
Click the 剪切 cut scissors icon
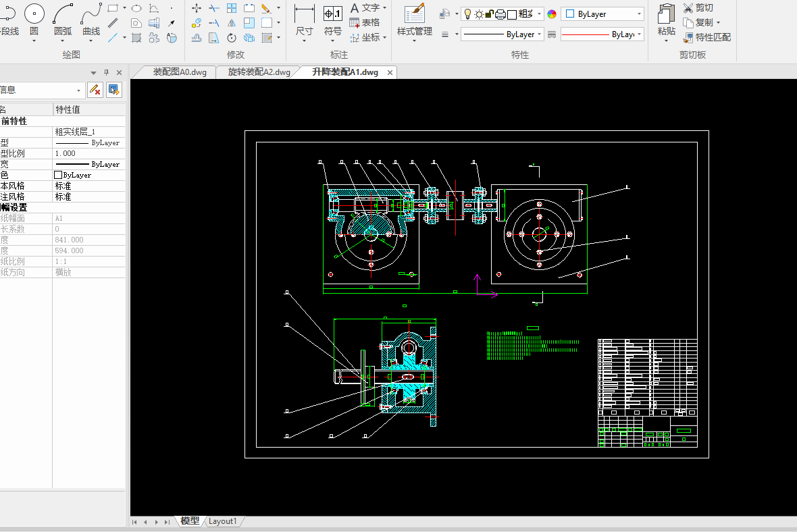(x=688, y=8)
